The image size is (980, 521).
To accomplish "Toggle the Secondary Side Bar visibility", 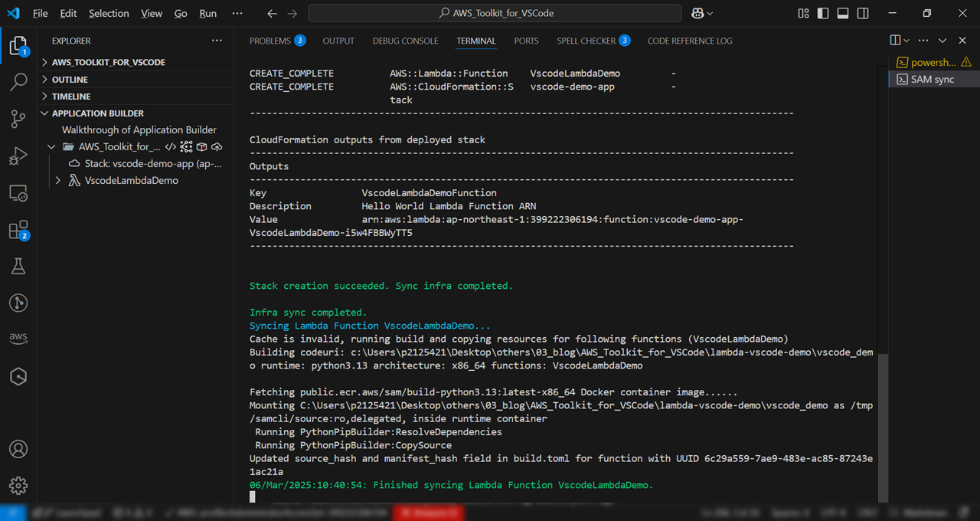I will click(863, 13).
